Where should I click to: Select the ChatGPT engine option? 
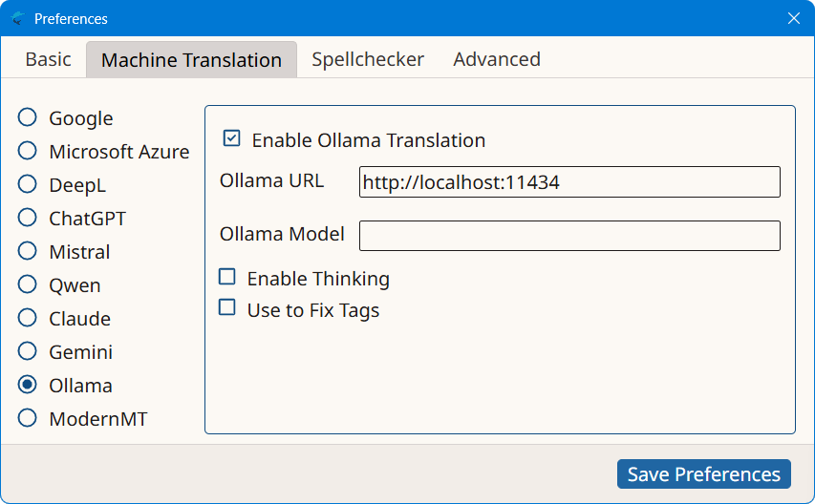[27, 218]
